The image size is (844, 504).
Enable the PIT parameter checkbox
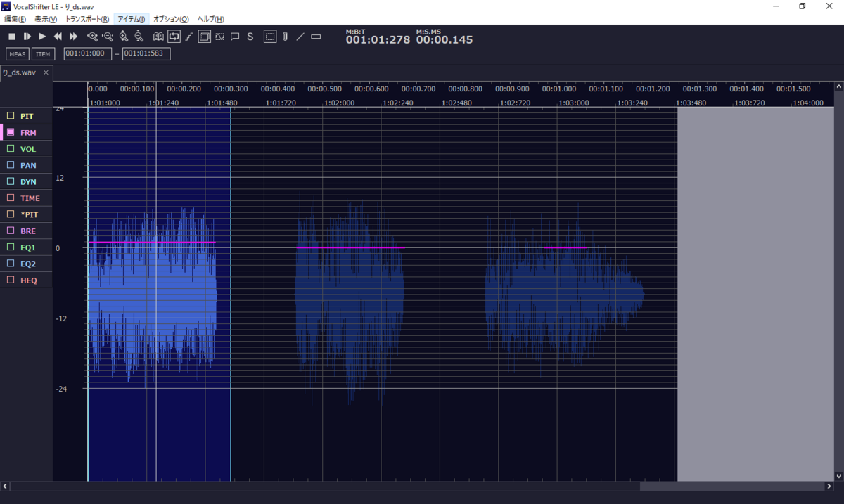pyautogui.click(x=11, y=116)
